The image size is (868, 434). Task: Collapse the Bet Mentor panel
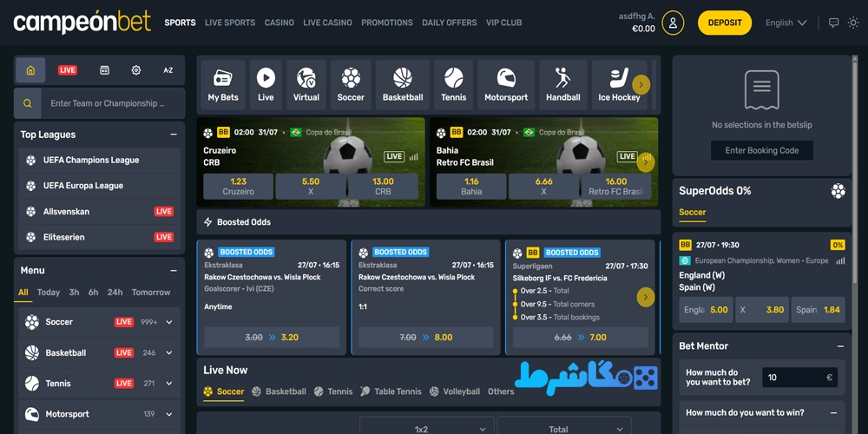click(840, 346)
